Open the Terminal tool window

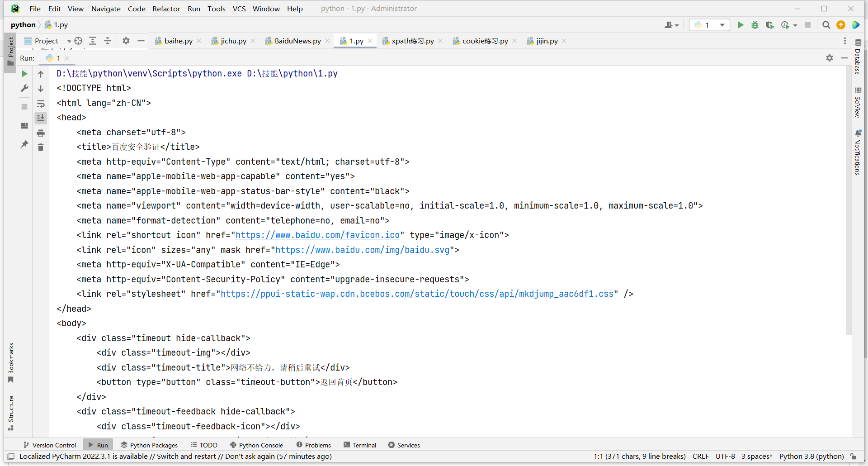click(360, 445)
